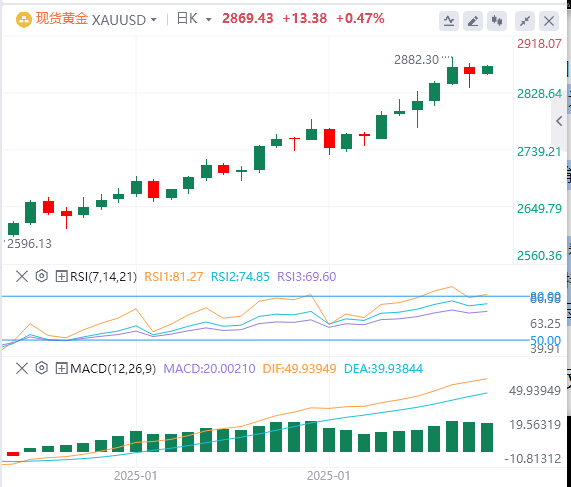Click the DIF:49.93949 value
This screenshot has width=571, height=487.
click(x=299, y=369)
